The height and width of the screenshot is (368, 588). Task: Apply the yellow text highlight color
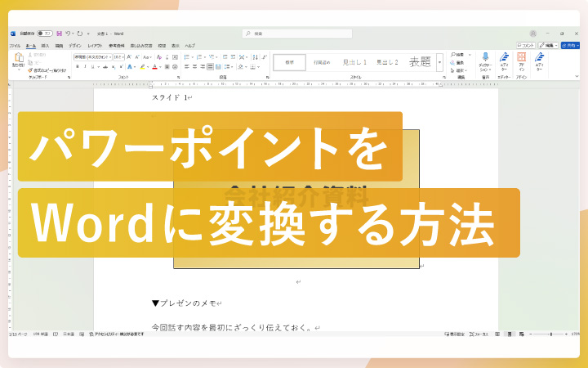142,67
